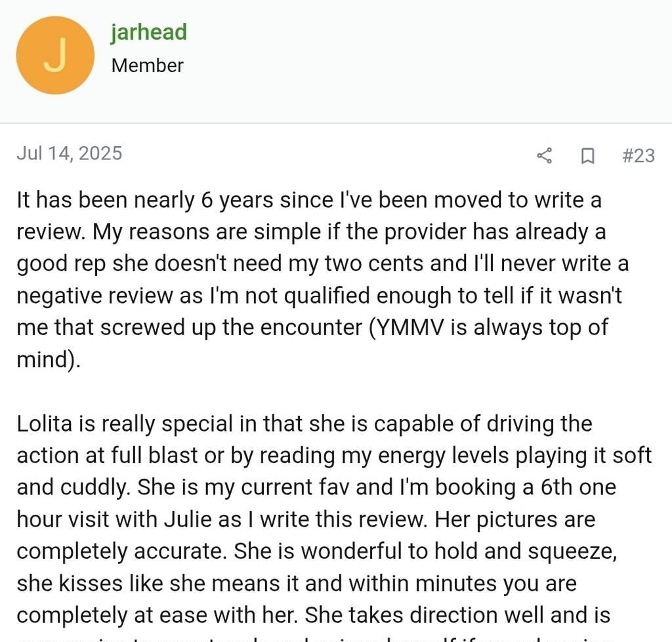Open the orange J avatar
The height and width of the screenshot is (642, 672).
click(x=55, y=55)
